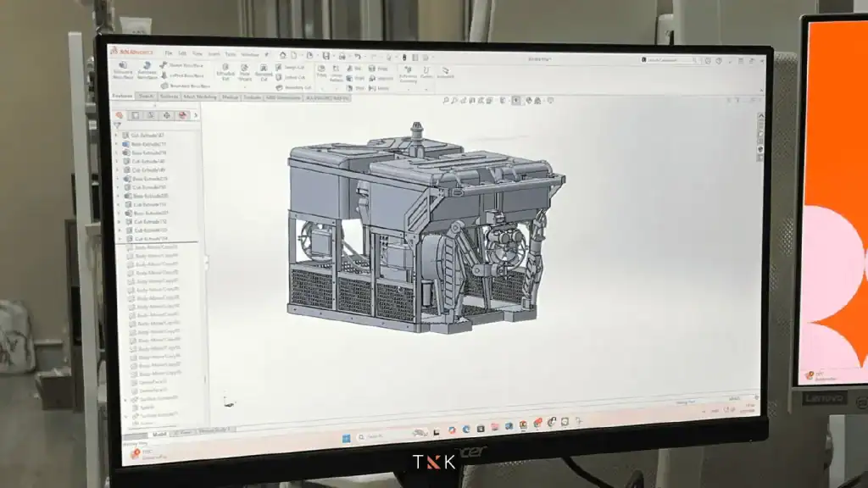This screenshot has height=488, width=868.
Task: Switch to the Sketch ribbon tab
Action: click(146, 97)
